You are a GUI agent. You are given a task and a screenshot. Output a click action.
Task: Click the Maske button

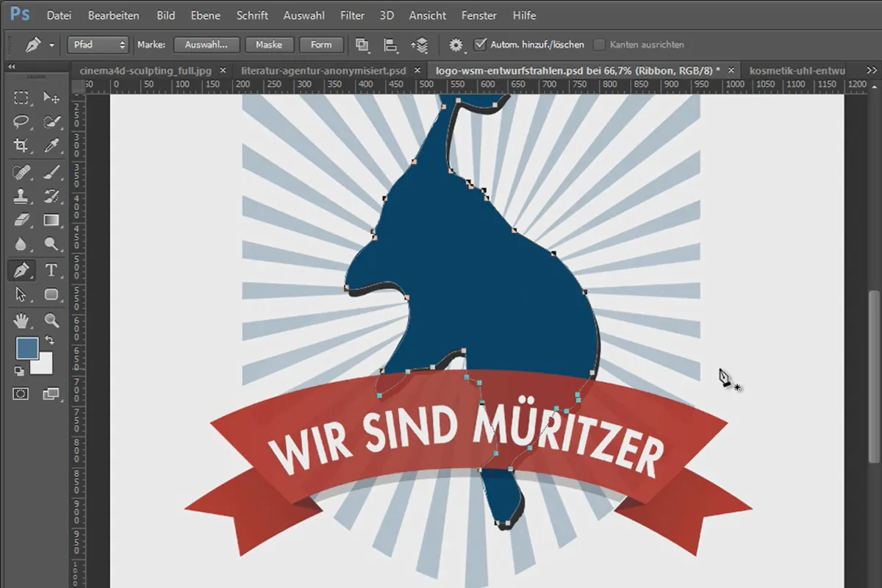tap(269, 45)
